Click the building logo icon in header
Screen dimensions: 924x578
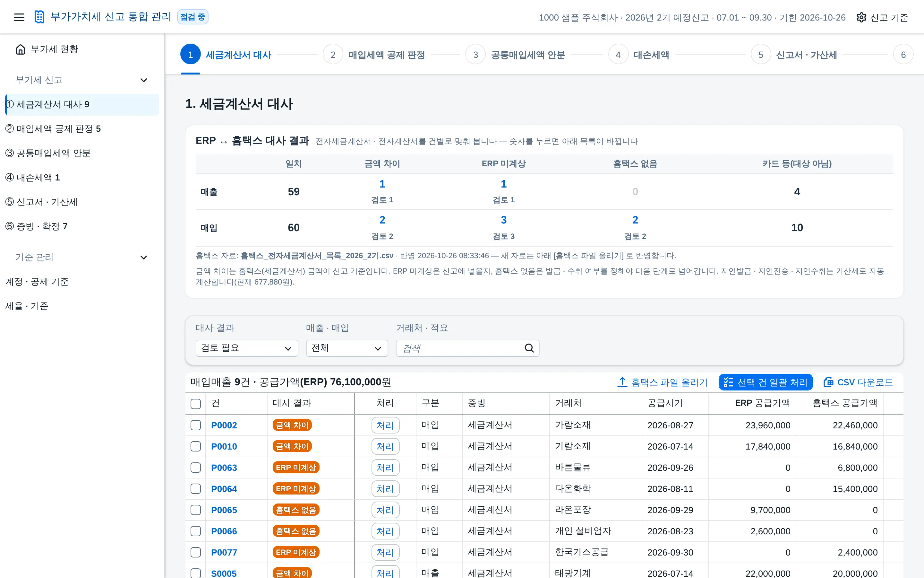[39, 17]
